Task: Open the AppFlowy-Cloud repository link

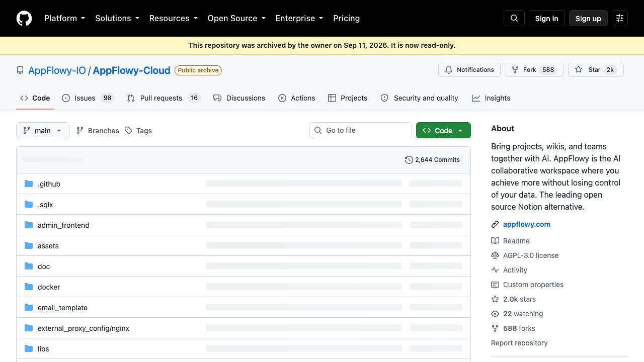Action: pos(132,70)
